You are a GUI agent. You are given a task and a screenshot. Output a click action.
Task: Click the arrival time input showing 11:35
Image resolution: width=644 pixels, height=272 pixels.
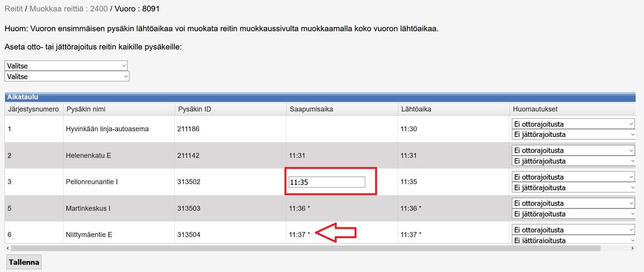pyautogui.click(x=326, y=182)
